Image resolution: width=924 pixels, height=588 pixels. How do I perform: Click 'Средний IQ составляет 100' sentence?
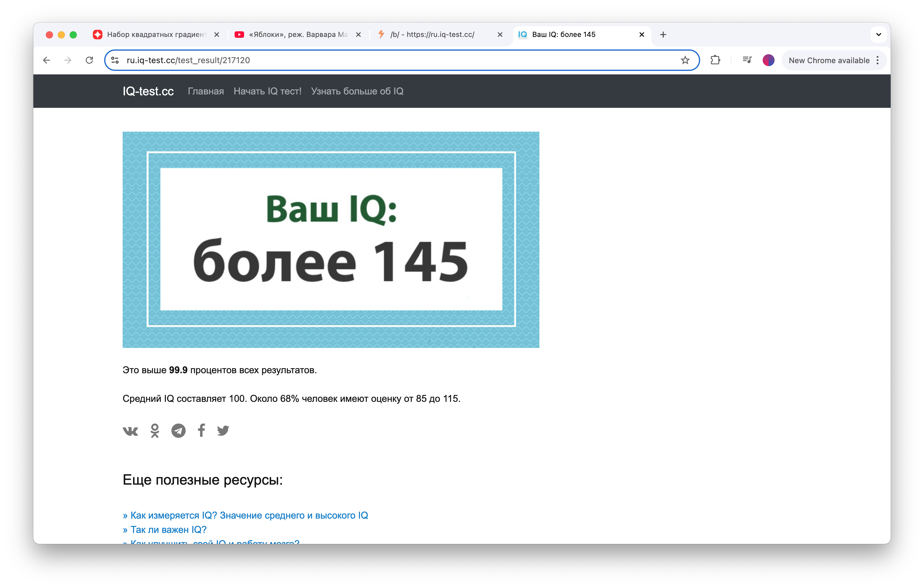coord(291,399)
